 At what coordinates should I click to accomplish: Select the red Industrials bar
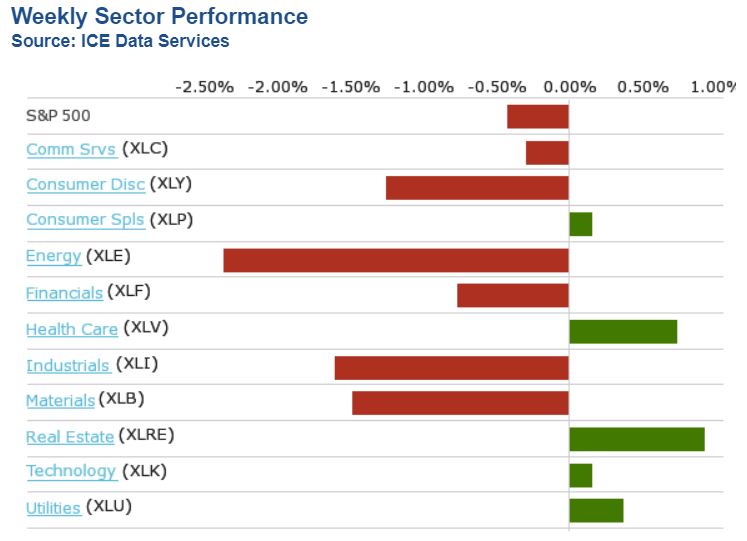pos(452,367)
